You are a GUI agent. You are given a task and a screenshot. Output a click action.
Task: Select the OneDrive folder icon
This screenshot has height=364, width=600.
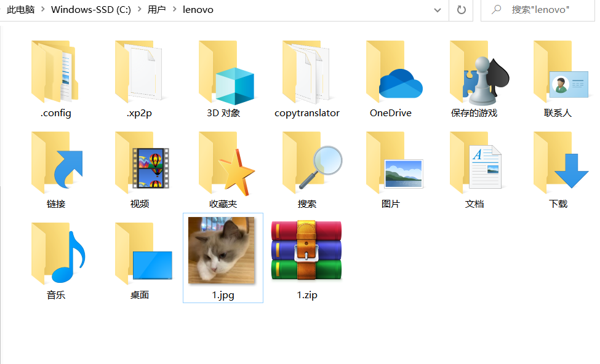point(394,71)
